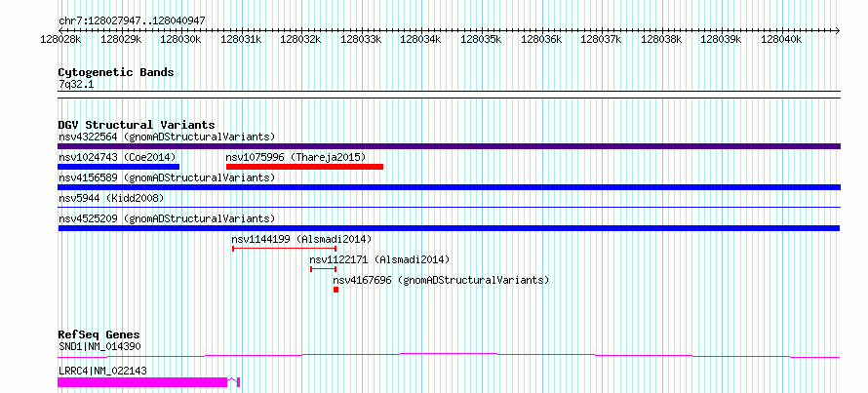
Task: Click the thin nsv5944 (Kidd2008) line
Action: [x=449, y=207]
